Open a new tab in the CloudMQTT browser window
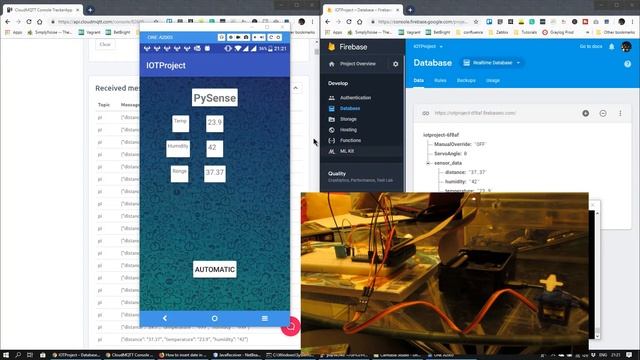The image size is (640, 360). 90,9
